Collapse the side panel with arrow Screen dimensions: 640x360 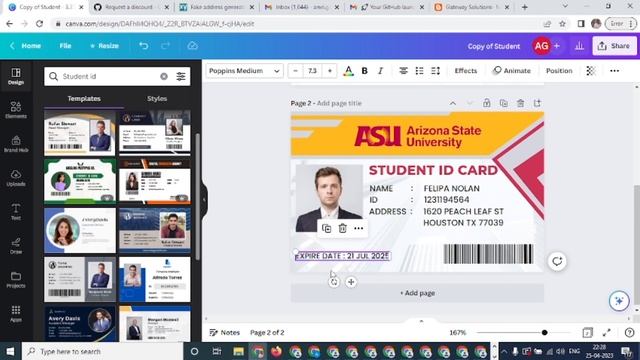click(x=204, y=200)
